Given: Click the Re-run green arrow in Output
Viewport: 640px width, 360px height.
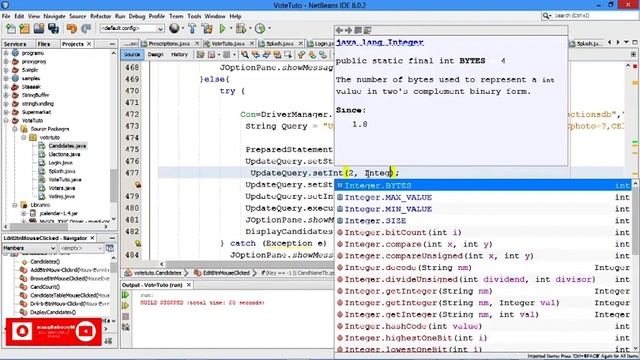Looking at the screenshot, I should 125,295.
